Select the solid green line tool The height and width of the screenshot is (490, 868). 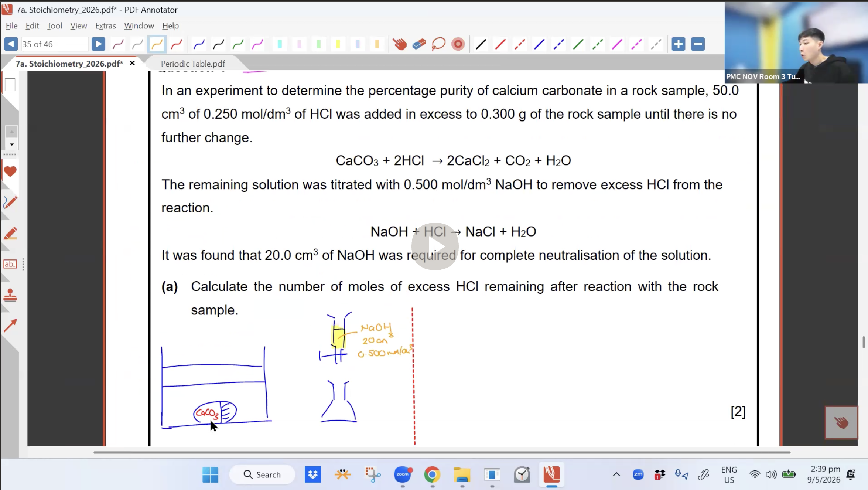[x=578, y=44]
